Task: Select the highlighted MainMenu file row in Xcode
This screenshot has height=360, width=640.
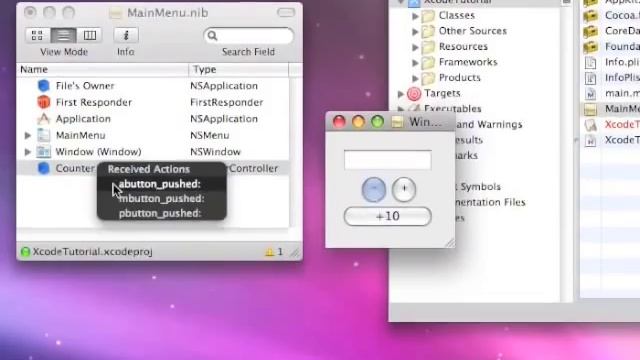Action: click(610, 109)
